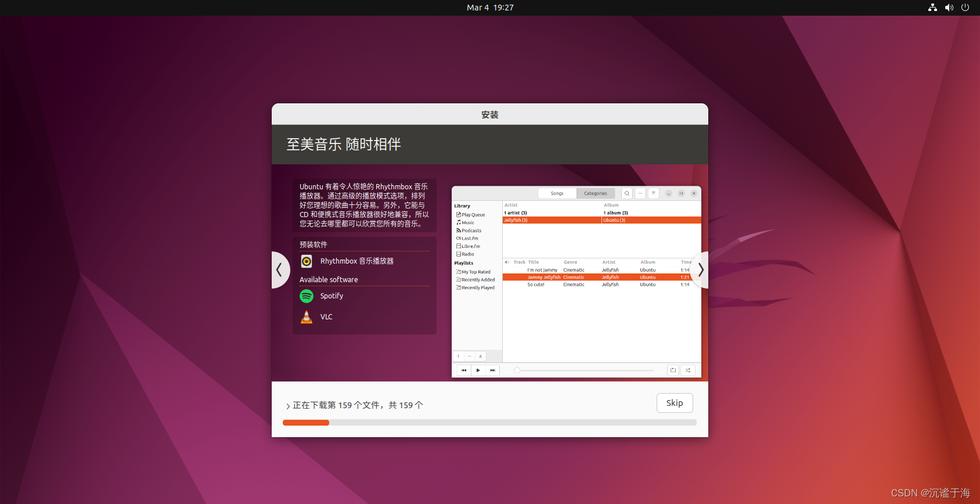Click the next track button in Rhythmbox screenshot
The image size is (980, 504).
tap(492, 370)
